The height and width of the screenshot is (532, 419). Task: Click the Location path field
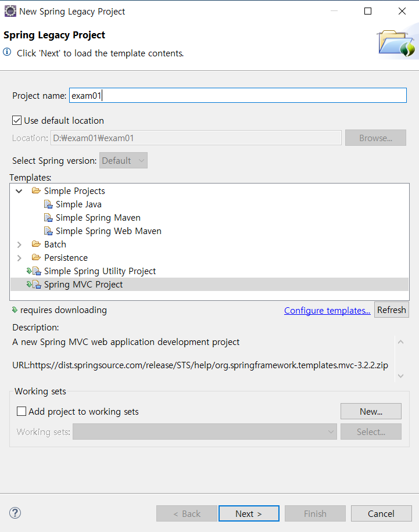click(196, 138)
